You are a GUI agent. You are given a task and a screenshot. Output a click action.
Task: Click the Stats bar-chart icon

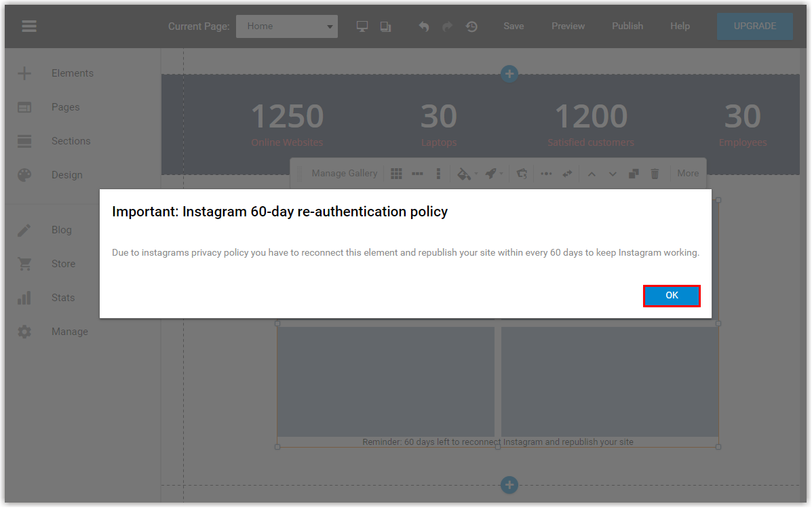(x=24, y=298)
